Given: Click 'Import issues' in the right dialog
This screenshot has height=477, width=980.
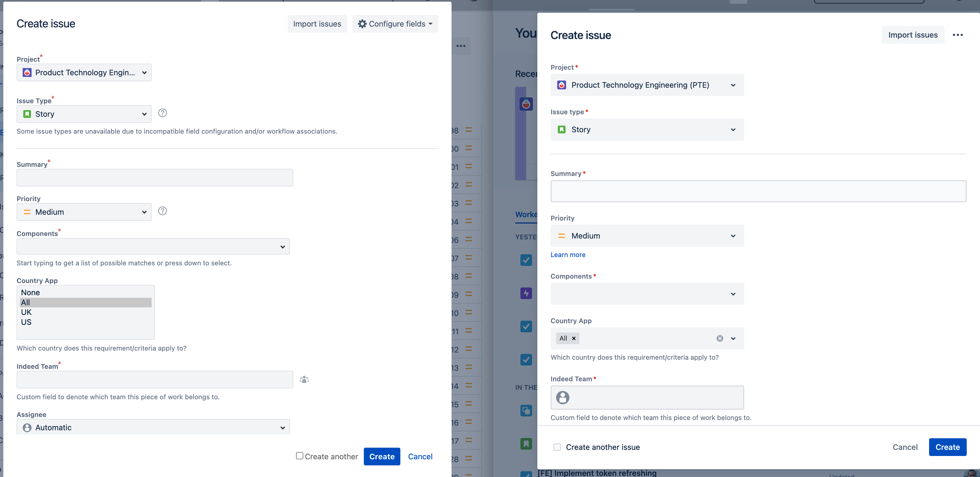Looking at the screenshot, I should point(913,35).
